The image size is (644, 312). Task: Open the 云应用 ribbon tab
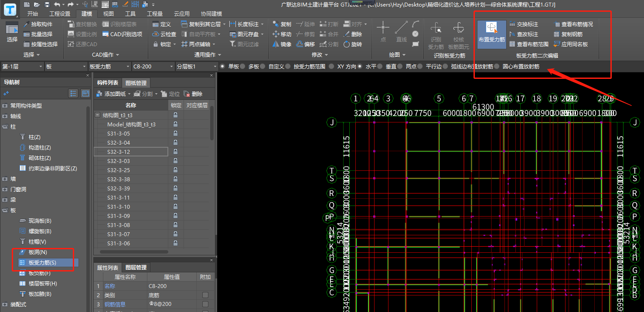point(181,14)
